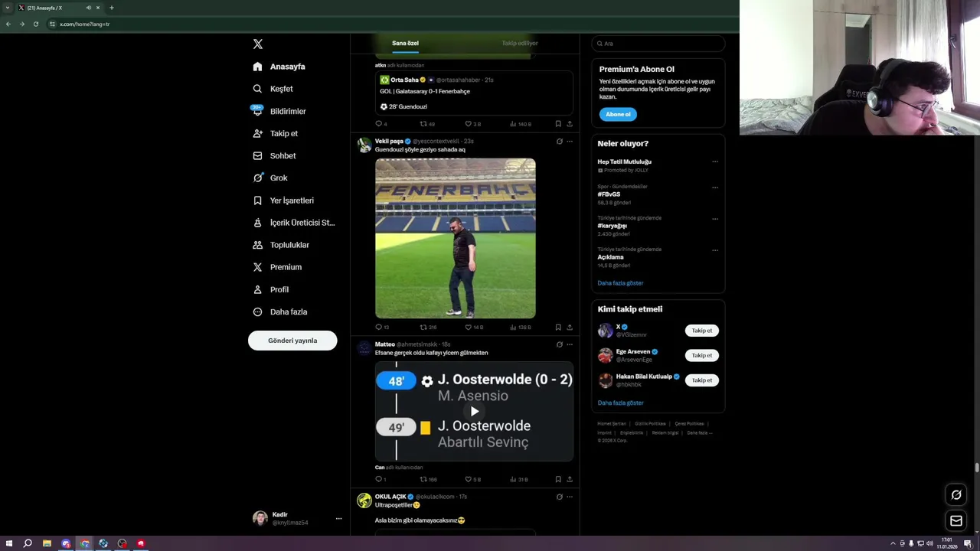
Task: Open floating messages envelope button
Action: [956, 521]
